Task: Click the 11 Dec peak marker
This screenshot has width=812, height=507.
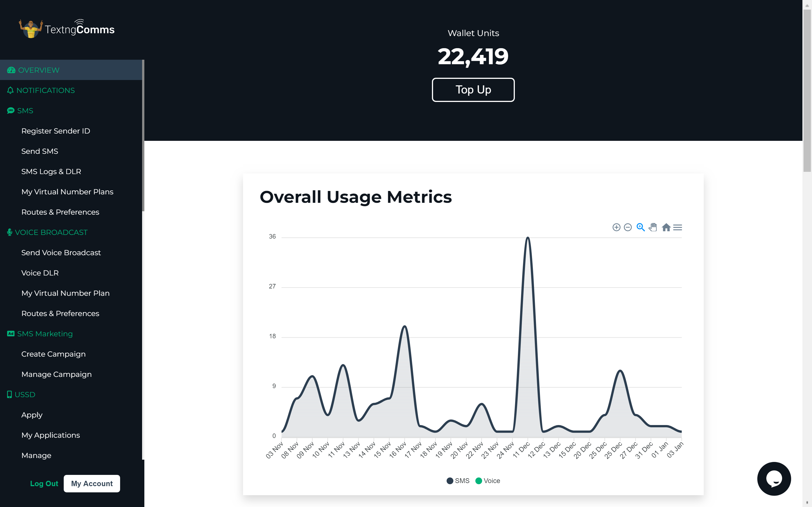Action: click(528, 238)
